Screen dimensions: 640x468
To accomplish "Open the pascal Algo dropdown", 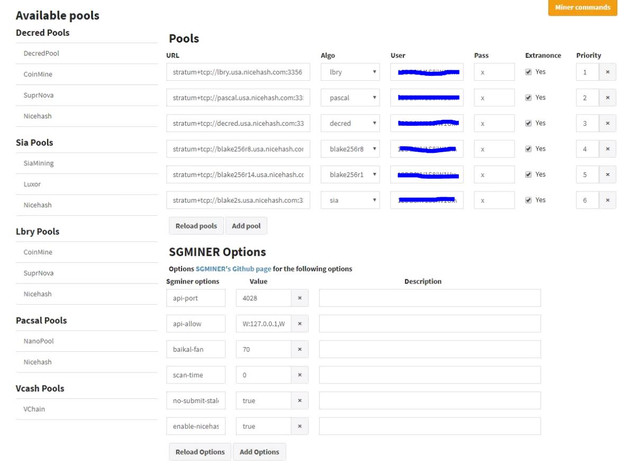I will click(350, 98).
